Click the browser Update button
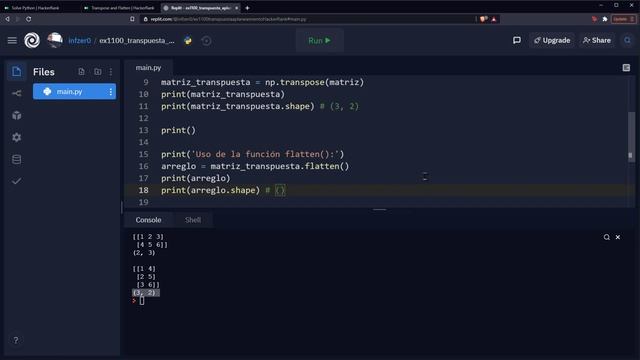This screenshot has height=360, width=640. (623, 19)
